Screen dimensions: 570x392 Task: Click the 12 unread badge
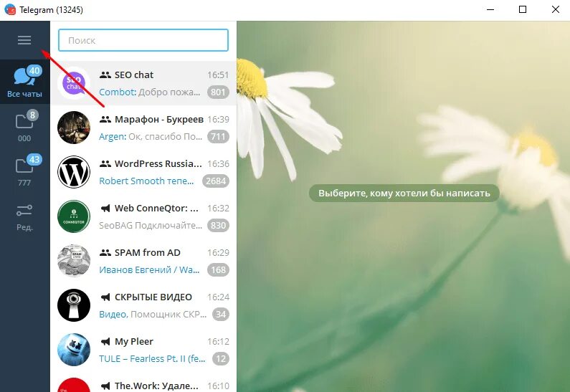pyautogui.click(x=221, y=358)
